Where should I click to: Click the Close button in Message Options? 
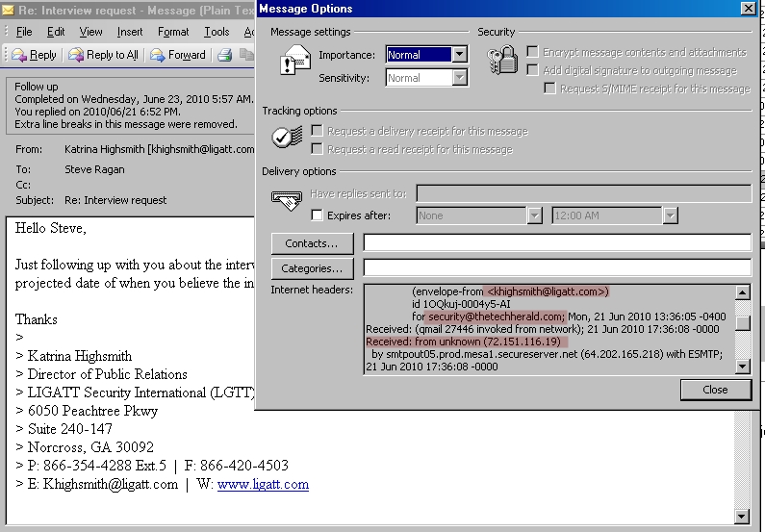716,390
